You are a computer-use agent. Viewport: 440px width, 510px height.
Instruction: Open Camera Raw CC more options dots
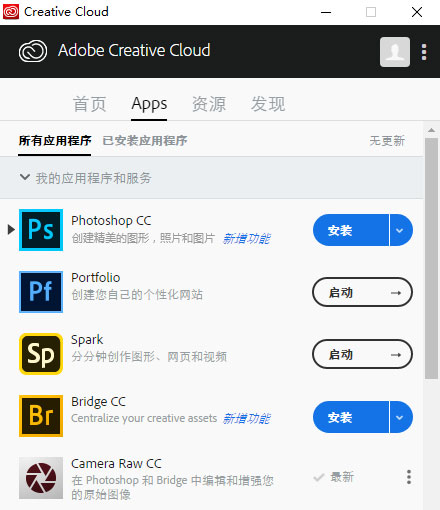click(409, 477)
